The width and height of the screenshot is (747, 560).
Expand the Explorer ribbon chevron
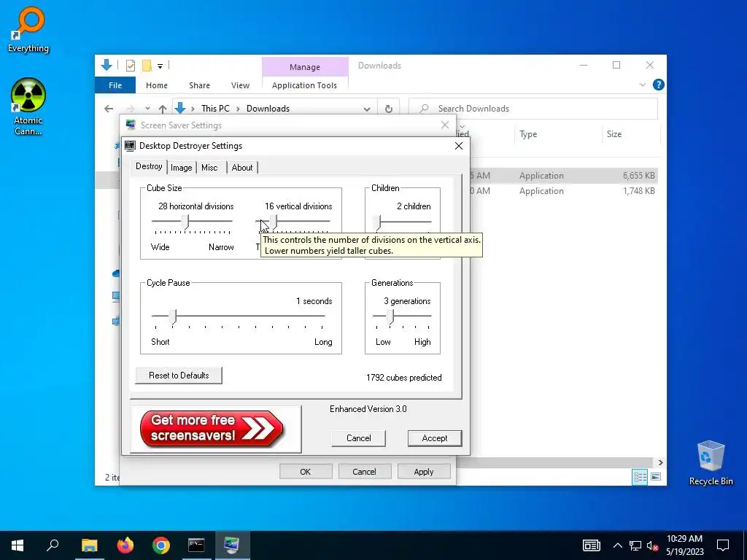tap(642, 85)
